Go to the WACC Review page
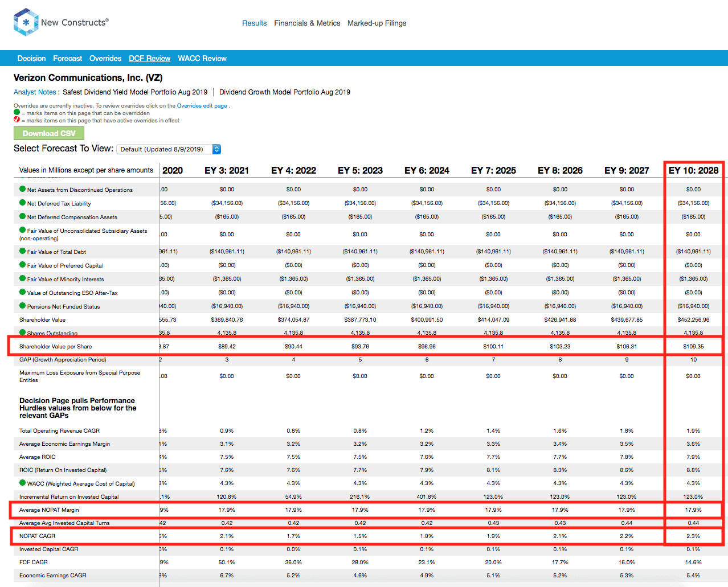Viewport: 728px width, 587px height. [202, 58]
